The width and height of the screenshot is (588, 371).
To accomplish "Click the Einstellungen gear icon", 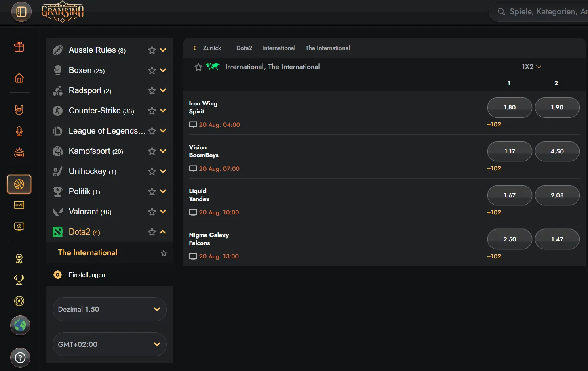I will tap(58, 275).
